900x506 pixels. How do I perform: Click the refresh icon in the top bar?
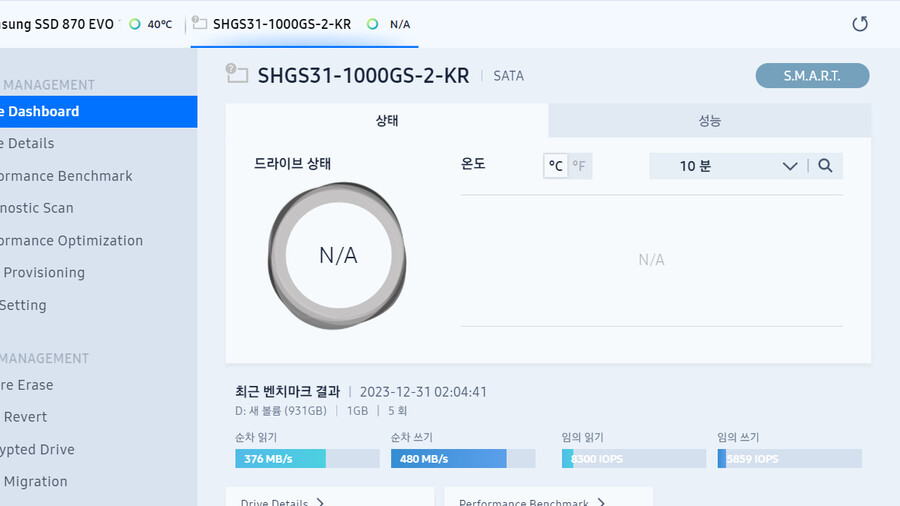(859, 24)
